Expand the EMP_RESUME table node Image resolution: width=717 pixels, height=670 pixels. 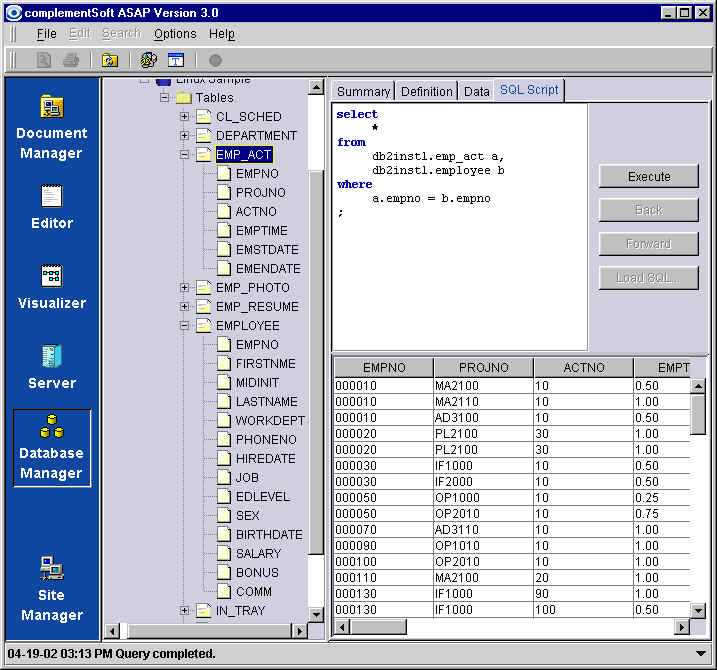pos(184,306)
